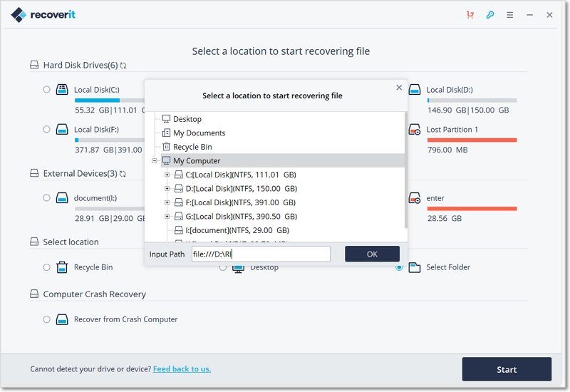Click the Desktop icon in tree
570x392 pixels.
tap(166, 119)
